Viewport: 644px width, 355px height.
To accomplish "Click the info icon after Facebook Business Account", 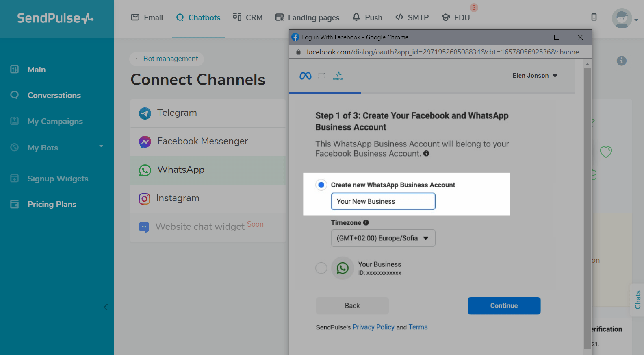I will click(x=426, y=153).
